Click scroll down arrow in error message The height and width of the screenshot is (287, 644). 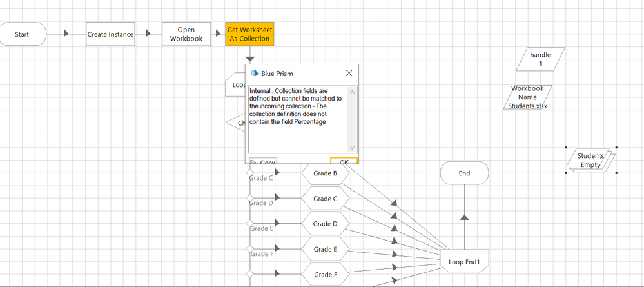click(x=351, y=148)
